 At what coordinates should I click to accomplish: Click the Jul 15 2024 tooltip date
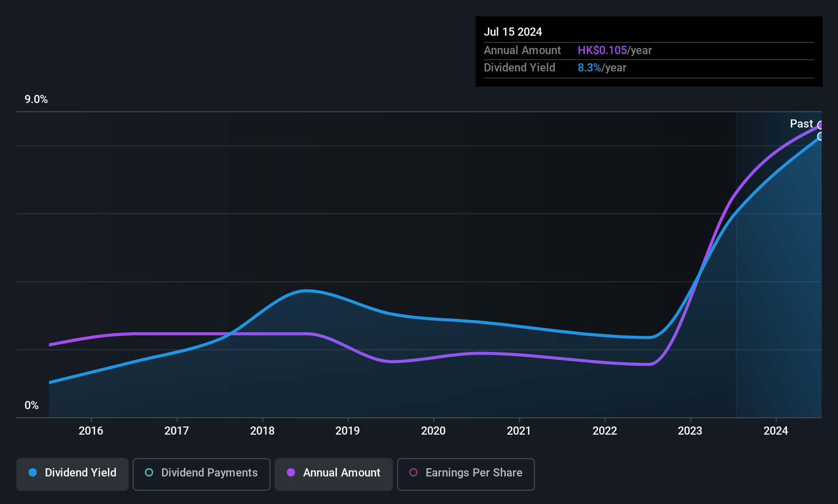[513, 32]
